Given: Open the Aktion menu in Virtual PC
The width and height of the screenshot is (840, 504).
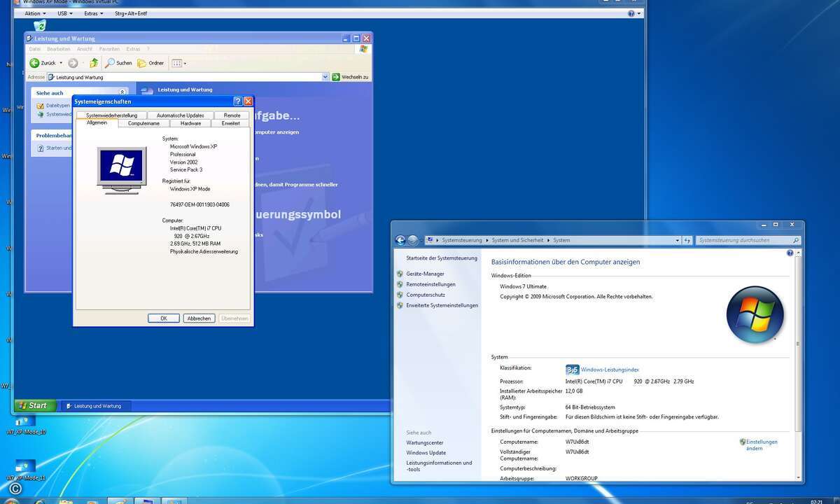Looking at the screenshot, I should 35,13.
